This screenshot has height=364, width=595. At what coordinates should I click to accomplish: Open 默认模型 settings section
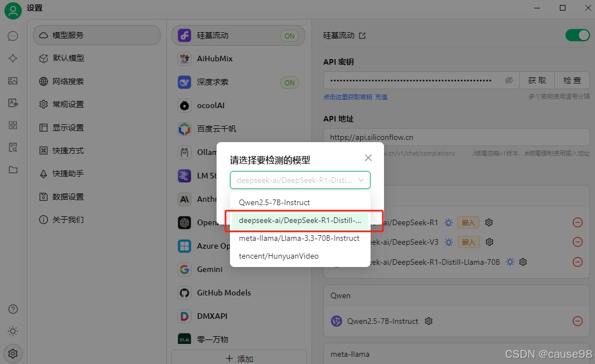(97, 59)
